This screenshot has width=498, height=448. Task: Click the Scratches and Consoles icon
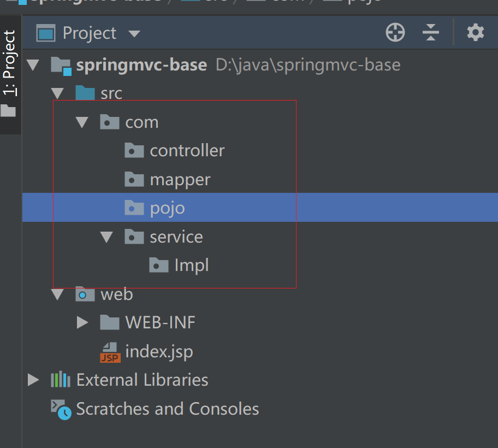[x=61, y=409]
